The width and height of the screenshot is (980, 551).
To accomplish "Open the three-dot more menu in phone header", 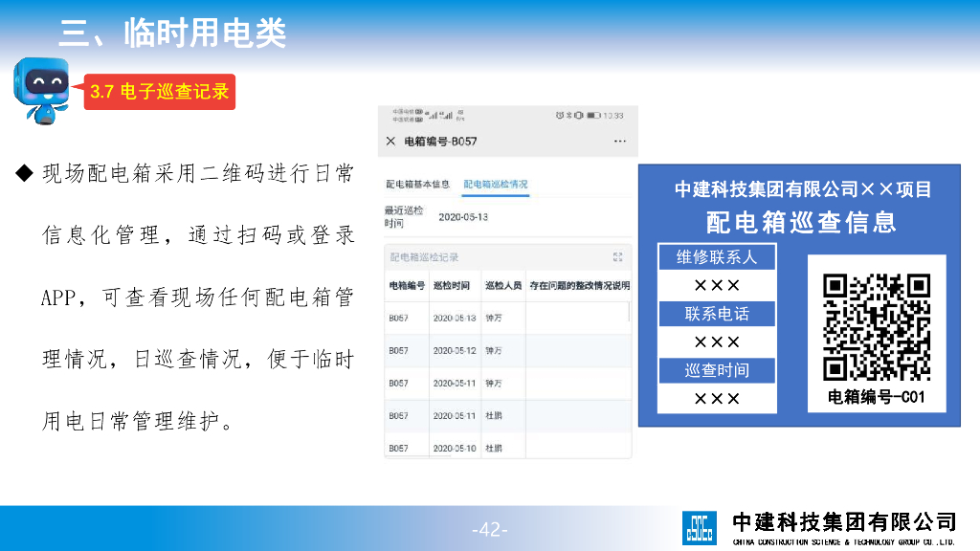I will 619,142.
